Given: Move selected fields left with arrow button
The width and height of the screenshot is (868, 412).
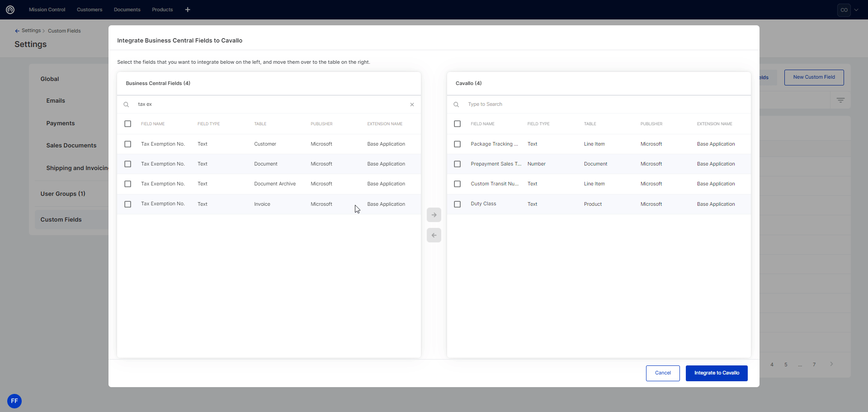Looking at the screenshot, I should point(434,235).
